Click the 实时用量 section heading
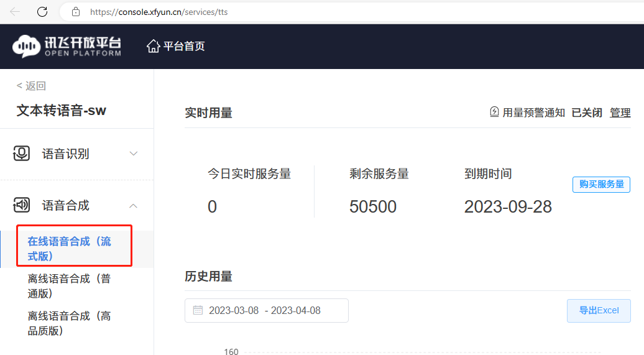The width and height of the screenshot is (644, 355). point(209,113)
